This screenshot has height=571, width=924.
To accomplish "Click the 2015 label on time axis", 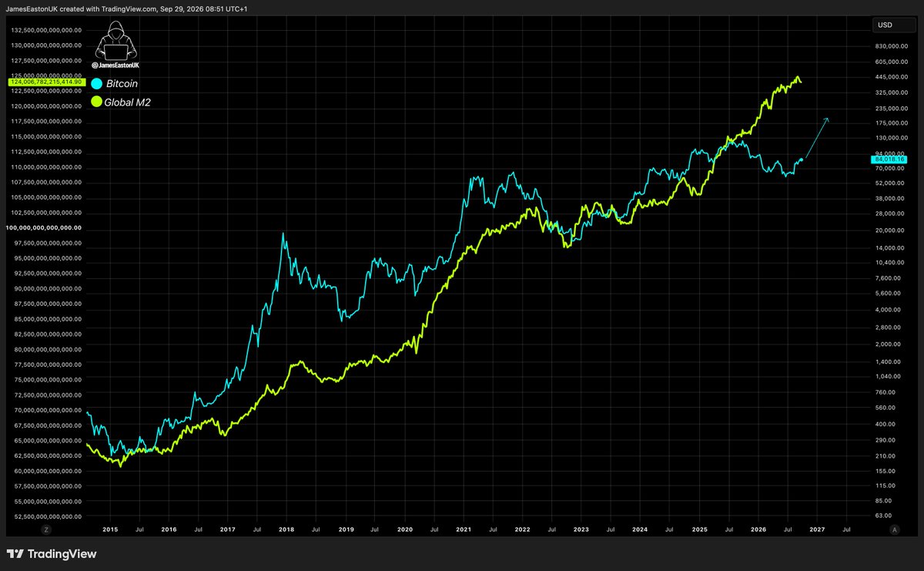I will (109, 529).
